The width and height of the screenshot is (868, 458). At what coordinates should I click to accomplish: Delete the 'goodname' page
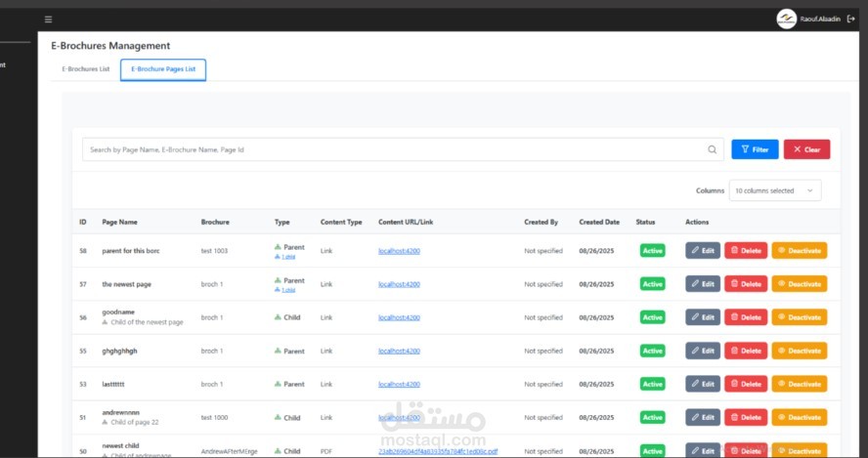tap(746, 317)
